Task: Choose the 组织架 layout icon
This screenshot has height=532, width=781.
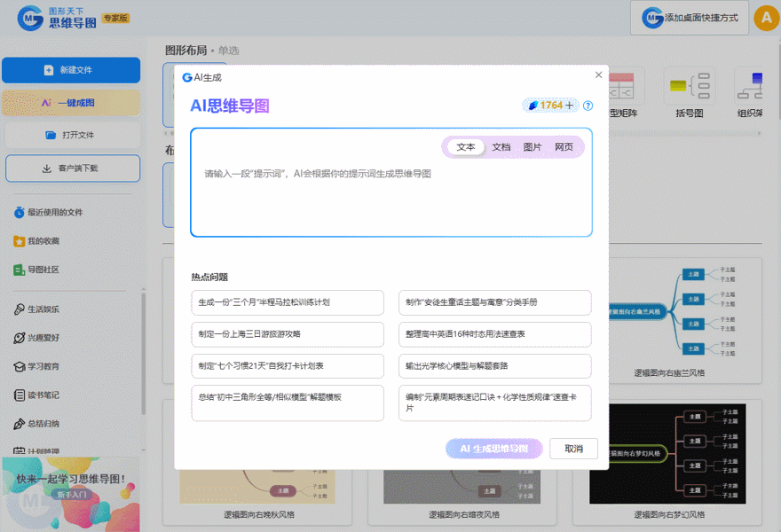Action: [x=749, y=86]
